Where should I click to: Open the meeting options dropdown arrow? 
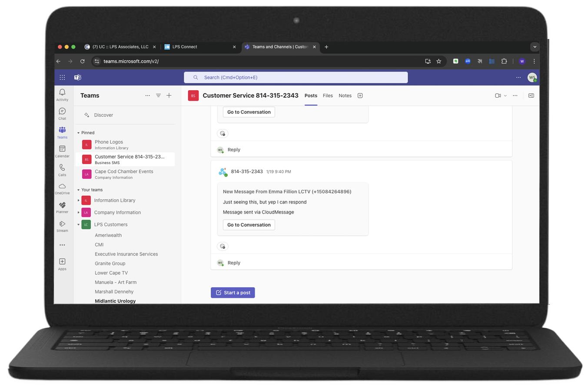505,95
